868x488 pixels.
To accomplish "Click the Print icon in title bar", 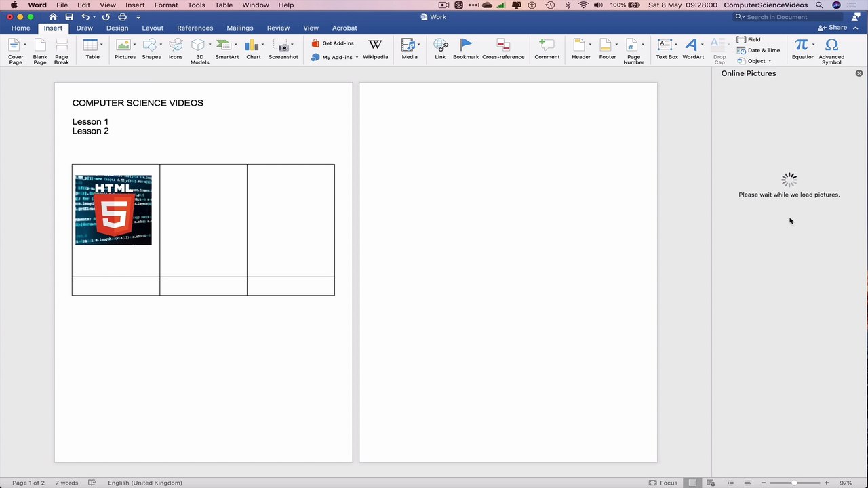I will pos(122,16).
